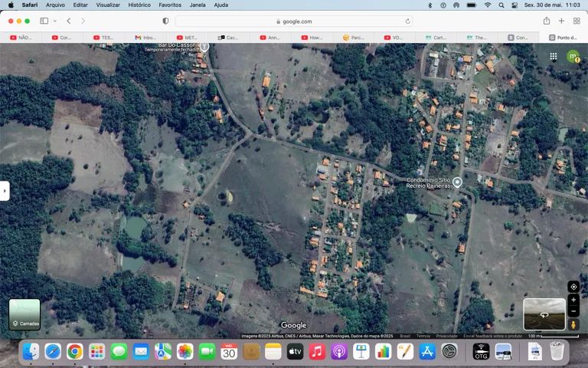
Task: Click 'Enviar feedback sobre o produto' link
Action: point(493,336)
